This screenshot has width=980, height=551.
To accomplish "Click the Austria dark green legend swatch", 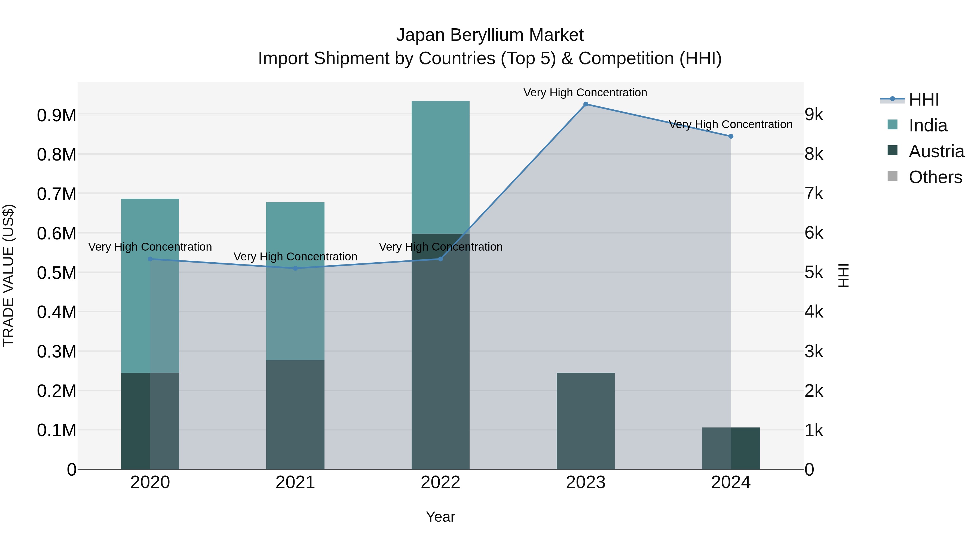I will coord(892,150).
